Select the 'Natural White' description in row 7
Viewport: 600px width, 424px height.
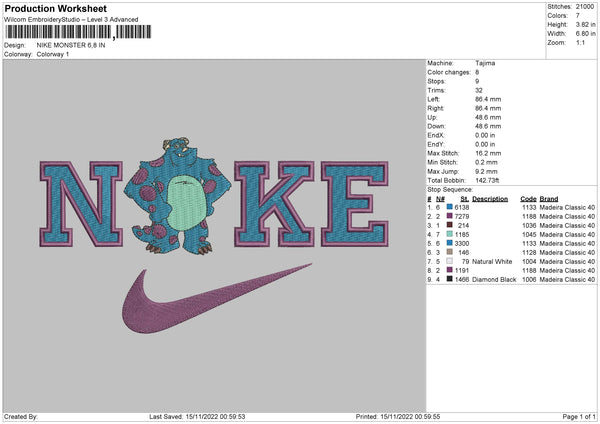(492, 261)
